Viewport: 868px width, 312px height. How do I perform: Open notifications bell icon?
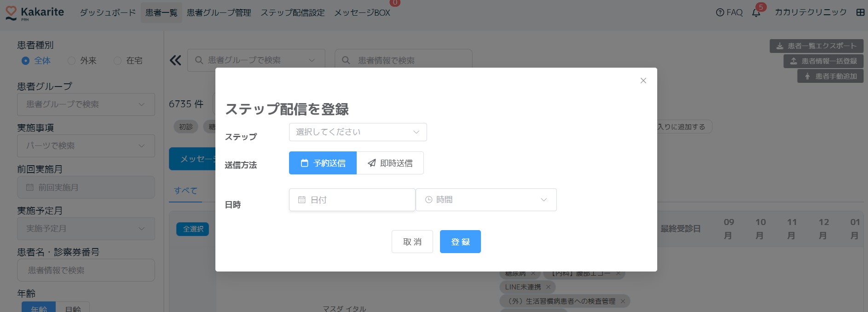coord(756,12)
